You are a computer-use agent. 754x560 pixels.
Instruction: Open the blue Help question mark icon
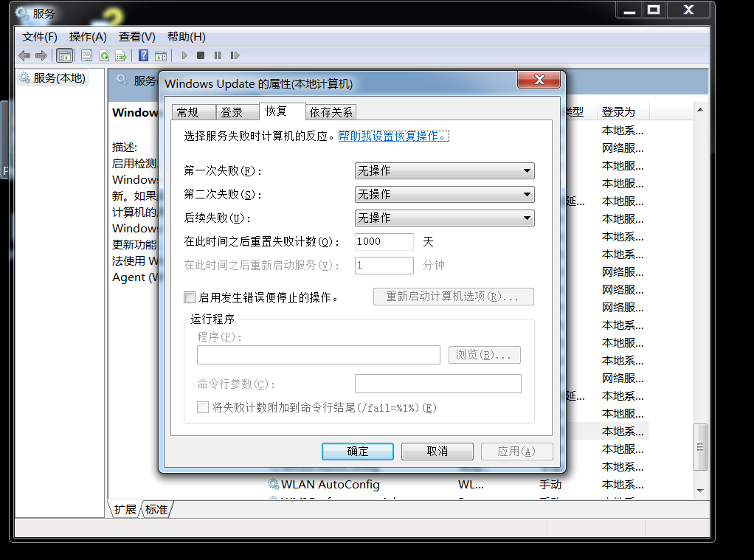[x=143, y=55]
